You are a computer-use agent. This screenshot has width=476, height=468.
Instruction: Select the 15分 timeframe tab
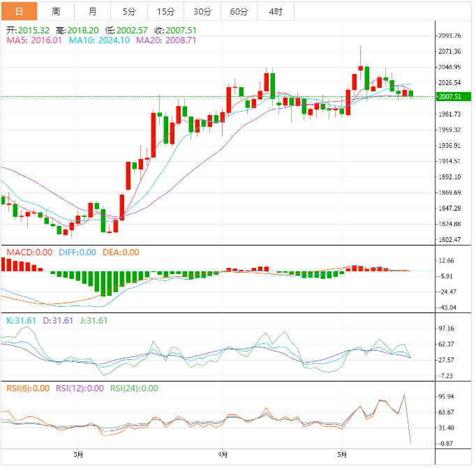[166, 11]
